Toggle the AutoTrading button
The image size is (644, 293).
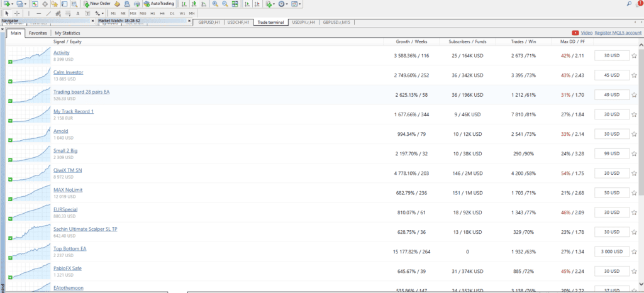tap(159, 4)
